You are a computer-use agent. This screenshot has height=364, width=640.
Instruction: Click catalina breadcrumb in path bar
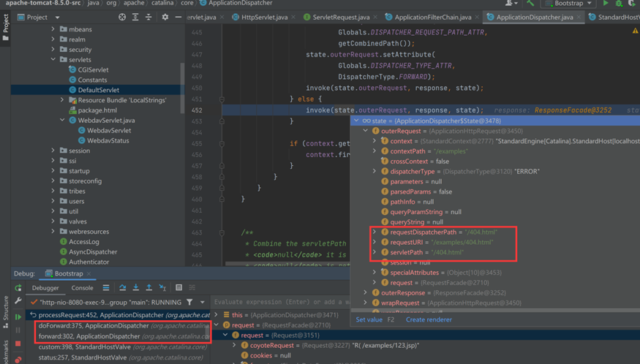click(162, 3)
